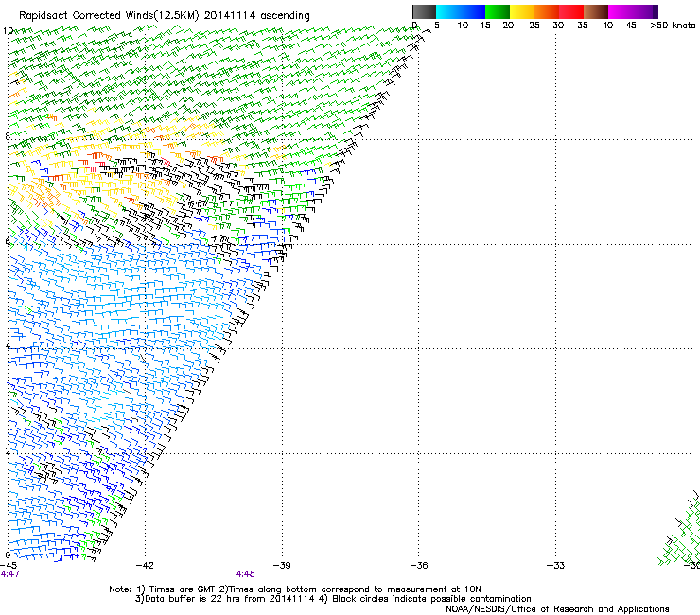Image resolution: width=700 pixels, height=615 pixels.
Task: Click the '45' legend scale label
Action: (x=631, y=26)
